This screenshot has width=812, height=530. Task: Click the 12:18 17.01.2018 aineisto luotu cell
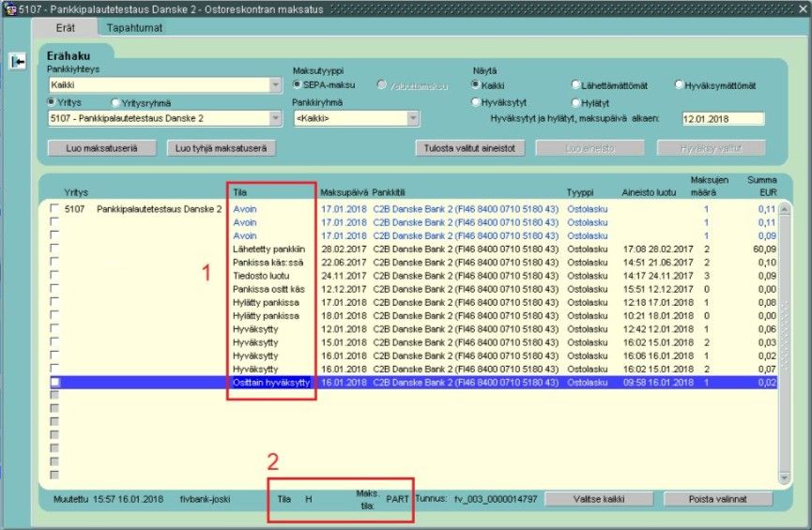click(658, 303)
